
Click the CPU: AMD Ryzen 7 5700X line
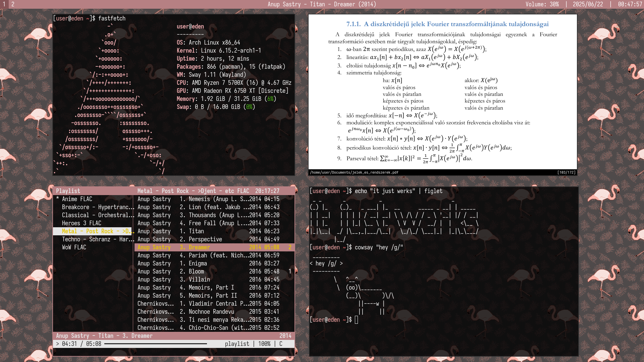234,83
